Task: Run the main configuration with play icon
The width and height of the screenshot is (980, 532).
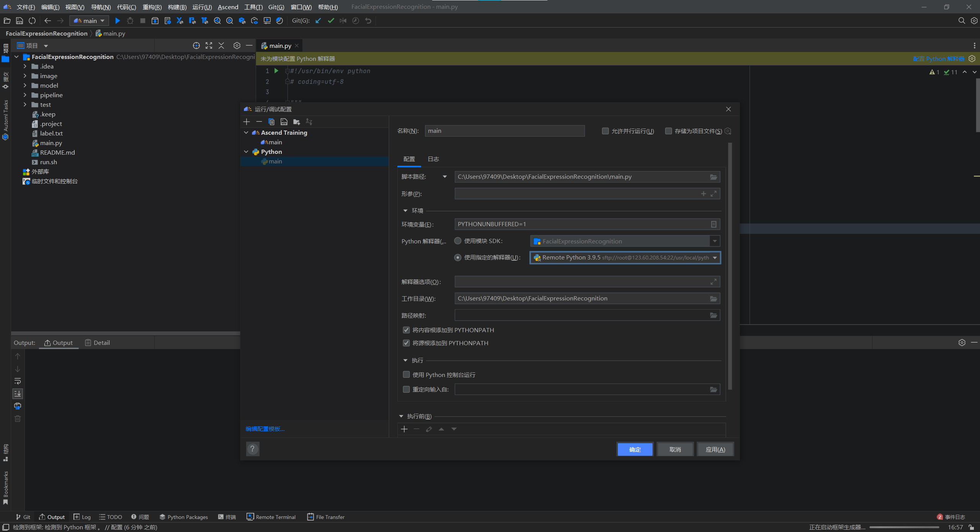Action: pos(118,21)
